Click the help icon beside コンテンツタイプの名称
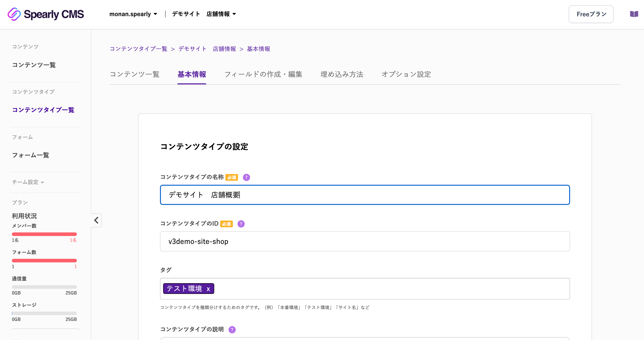The width and height of the screenshot is (644, 340). (x=246, y=177)
